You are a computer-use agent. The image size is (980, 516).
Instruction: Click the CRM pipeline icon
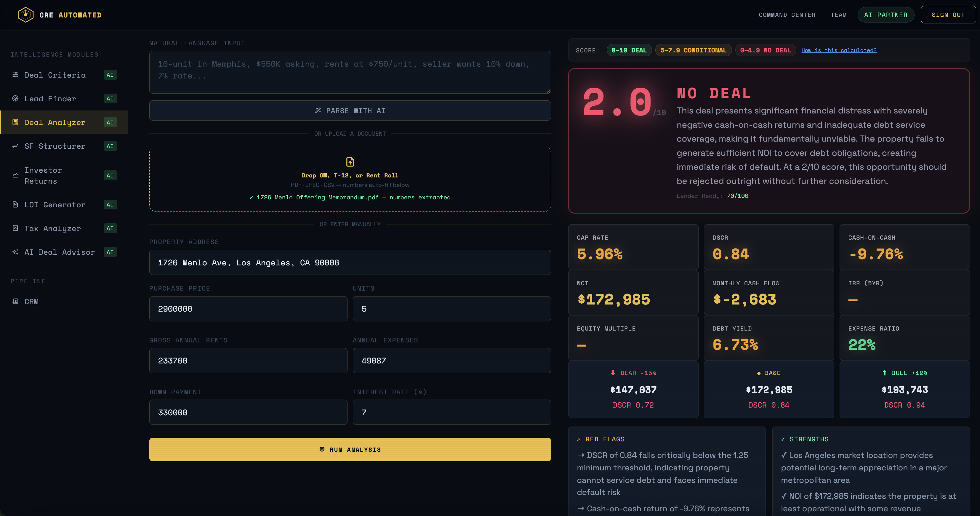15,301
